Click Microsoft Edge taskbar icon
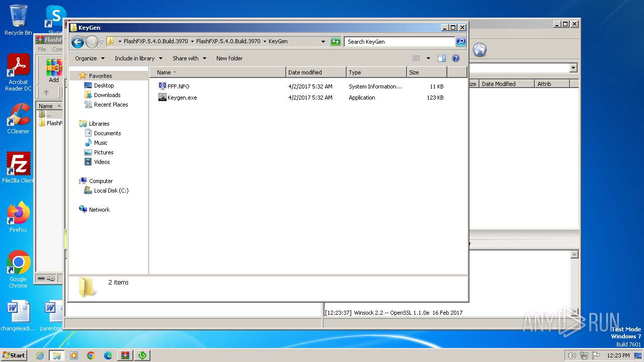644x362 pixels. click(x=108, y=355)
